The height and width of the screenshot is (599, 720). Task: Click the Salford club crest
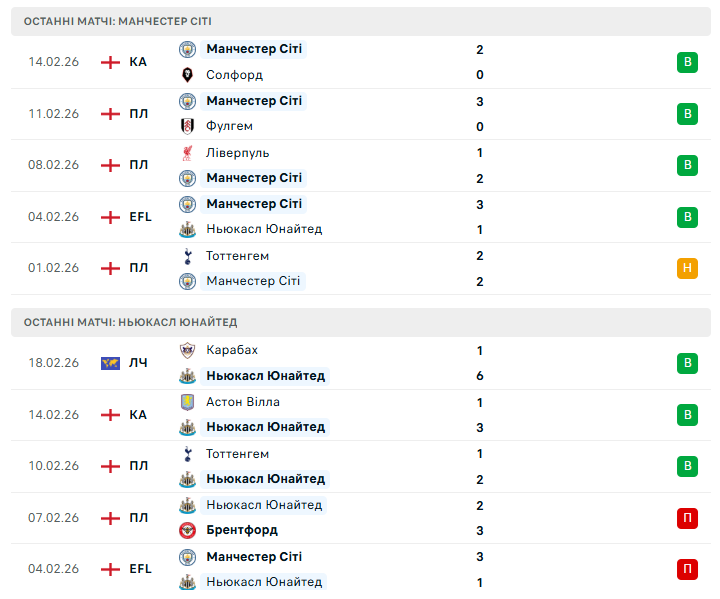pyautogui.click(x=187, y=75)
